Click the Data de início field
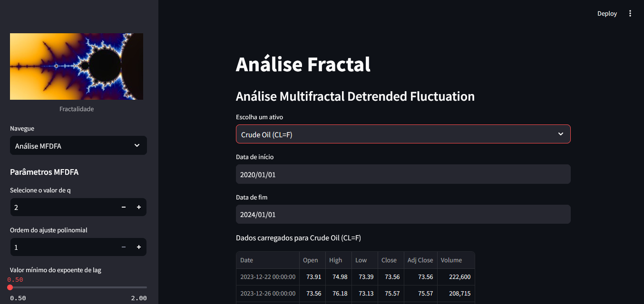The height and width of the screenshot is (304, 644). [403, 174]
